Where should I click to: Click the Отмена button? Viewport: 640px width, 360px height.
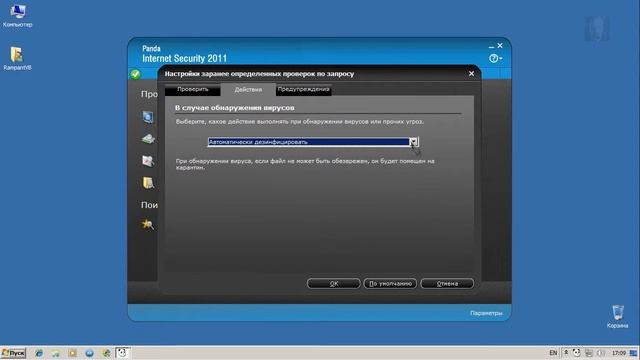pyautogui.click(x=447, y=283)
